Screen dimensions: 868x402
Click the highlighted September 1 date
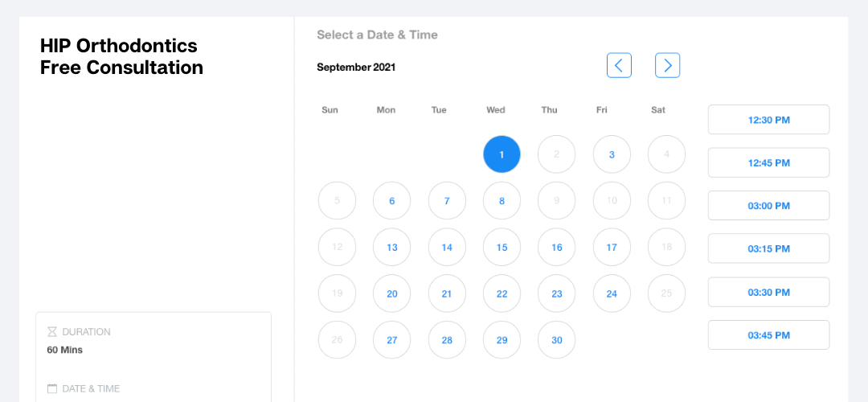point(502,154)
